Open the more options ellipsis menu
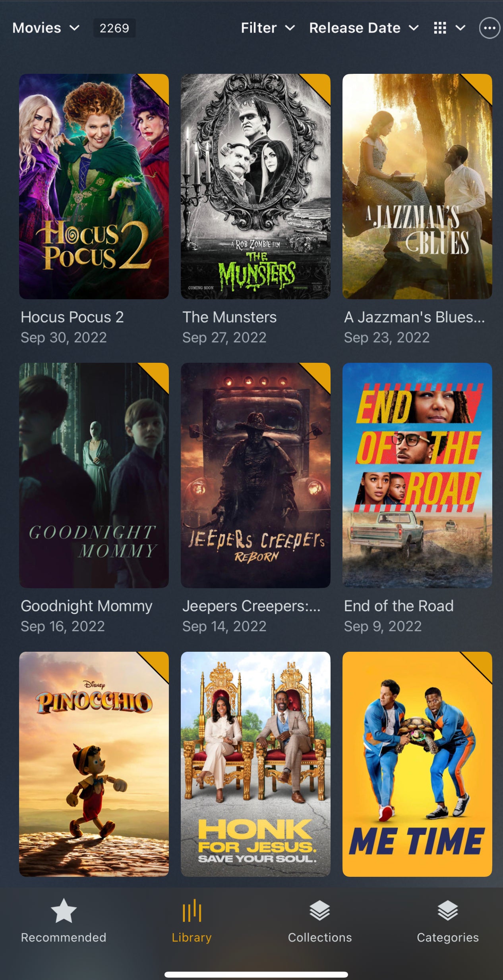Viewport: 503px width, 980px height. pos(489,28)
